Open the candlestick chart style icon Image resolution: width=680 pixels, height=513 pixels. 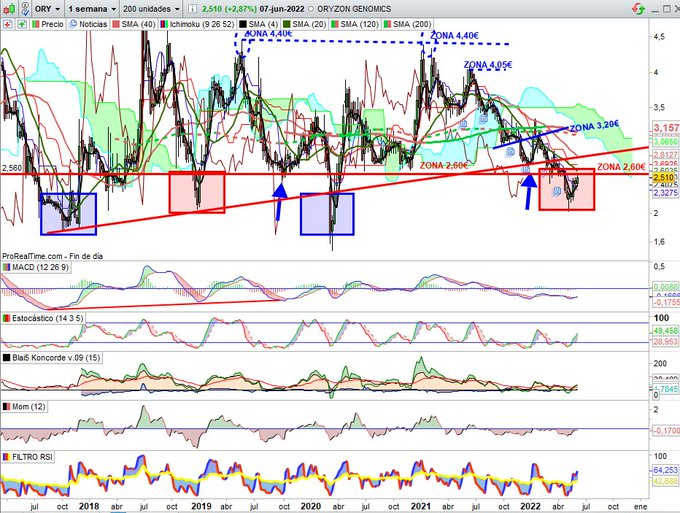click(10, 8)
